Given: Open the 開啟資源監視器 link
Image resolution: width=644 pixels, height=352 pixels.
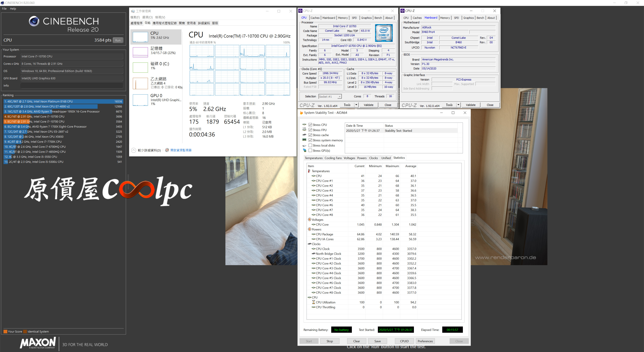Looking at the screenshot, I should tap(181, 150).
